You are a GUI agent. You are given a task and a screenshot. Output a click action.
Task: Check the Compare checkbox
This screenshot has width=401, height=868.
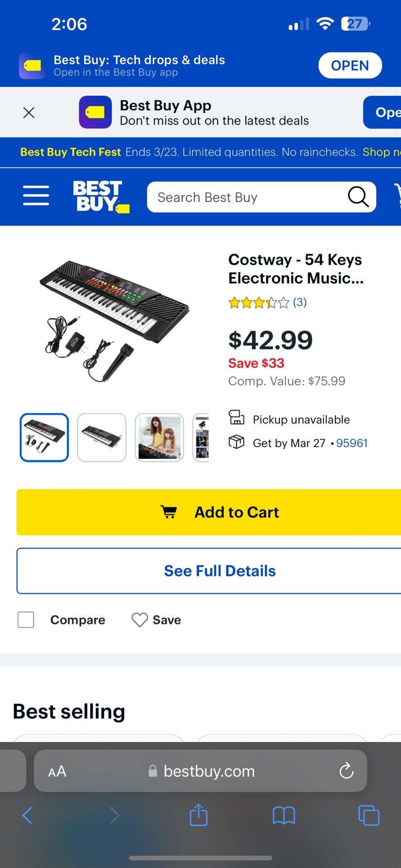click(x=26, y=620)
